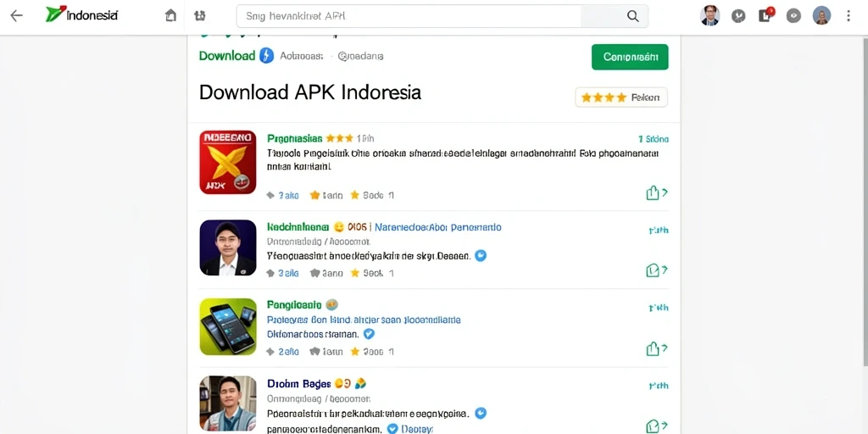Screen dimensions: 868x434
Task: Click the grey round icon left of the notification icon
Action: click(738, 15)
